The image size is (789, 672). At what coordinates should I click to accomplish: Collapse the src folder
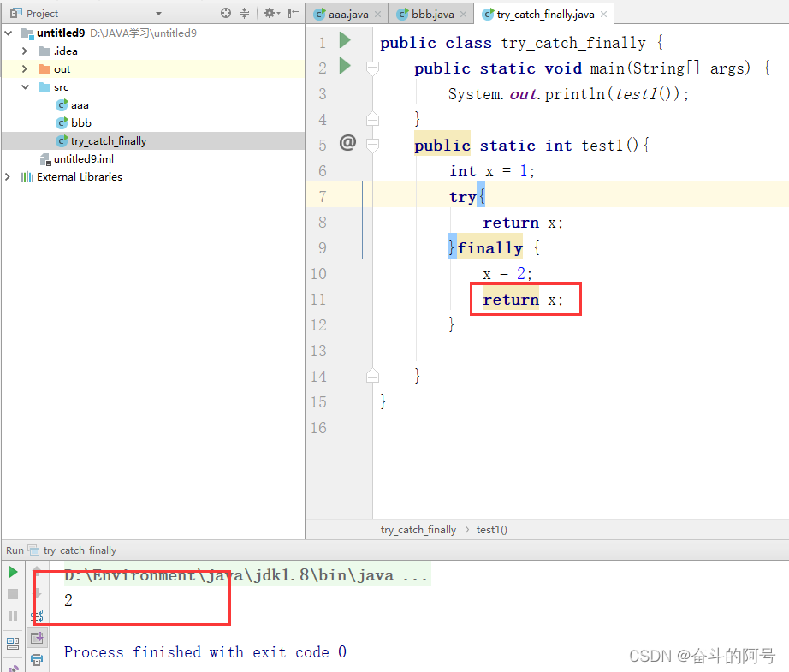[25, 87]
